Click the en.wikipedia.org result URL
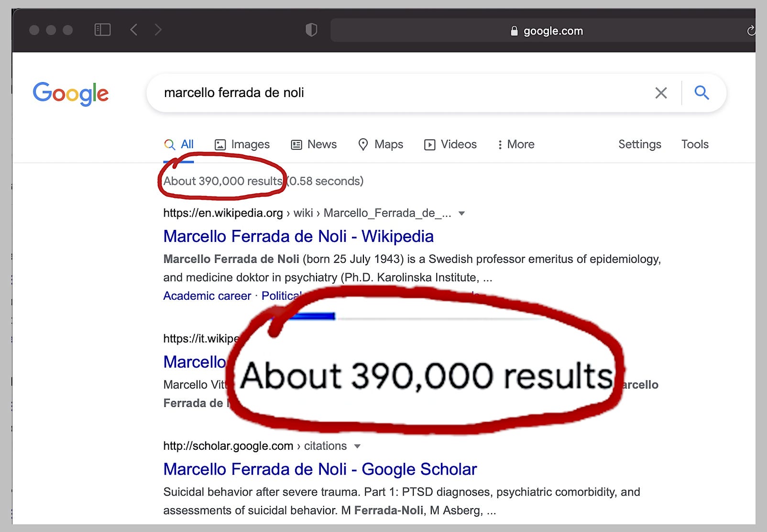The height and width of the screenshot is (532, 767). click(x=307, y=213)
